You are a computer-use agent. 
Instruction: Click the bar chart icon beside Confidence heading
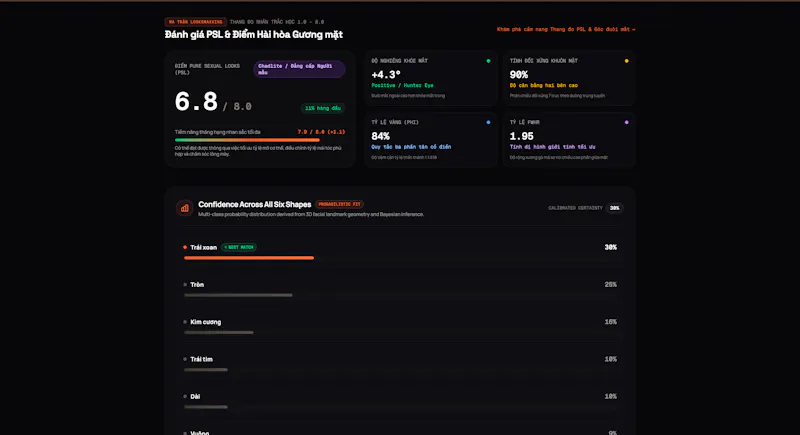[x=185, y=208]
